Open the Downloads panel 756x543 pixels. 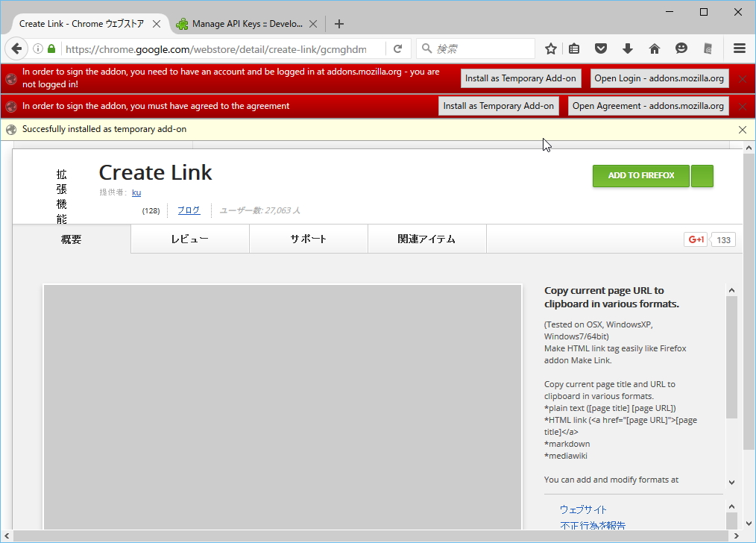pos(628,48)
